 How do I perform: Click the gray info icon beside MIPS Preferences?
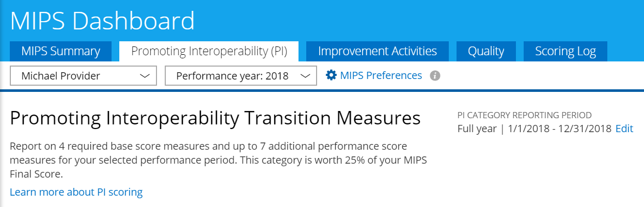[435, 76]
